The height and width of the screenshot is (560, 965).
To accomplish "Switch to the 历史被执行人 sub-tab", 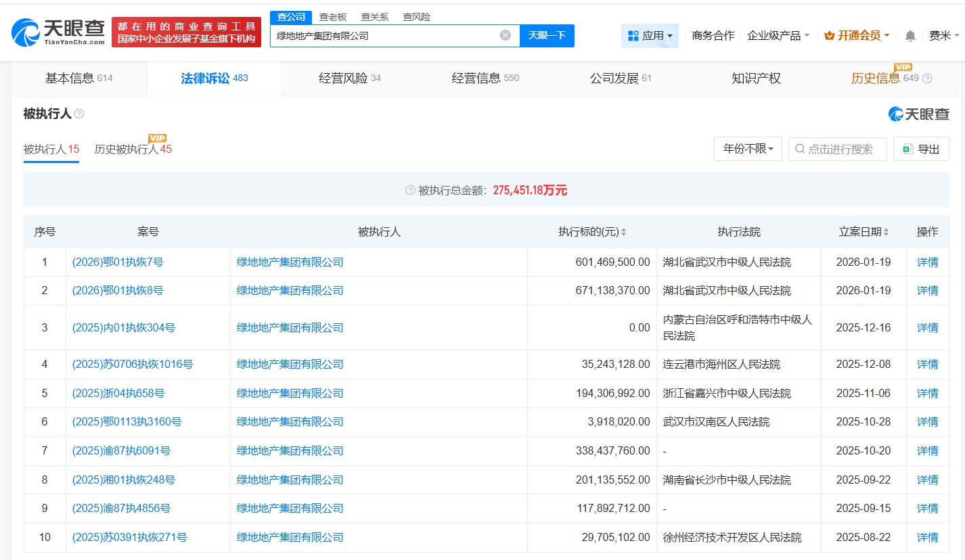I will pos(133,149).
